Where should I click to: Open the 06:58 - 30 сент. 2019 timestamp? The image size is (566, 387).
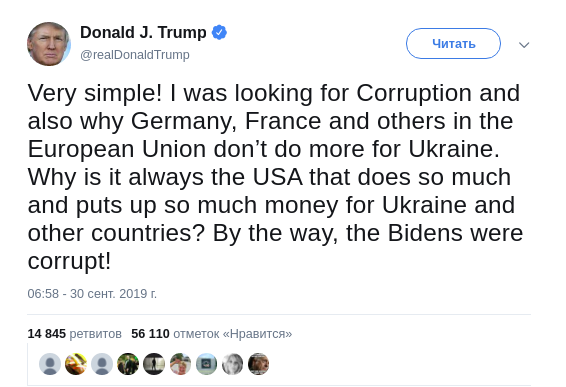coord(92,293)
